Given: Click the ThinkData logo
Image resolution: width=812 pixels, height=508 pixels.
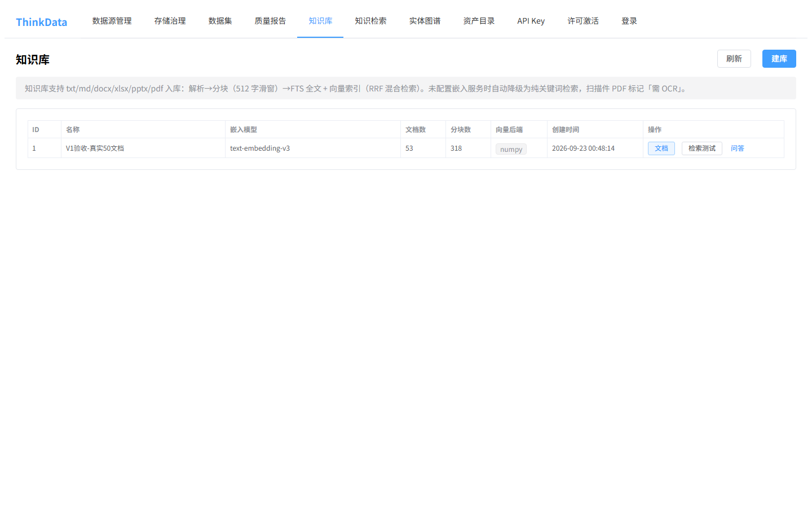Looking at the screenshot, I should (x=41, y=22).
